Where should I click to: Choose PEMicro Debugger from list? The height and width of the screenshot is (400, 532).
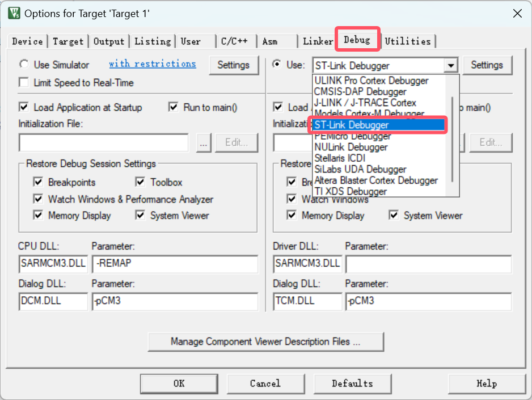(x=379, y=137)
